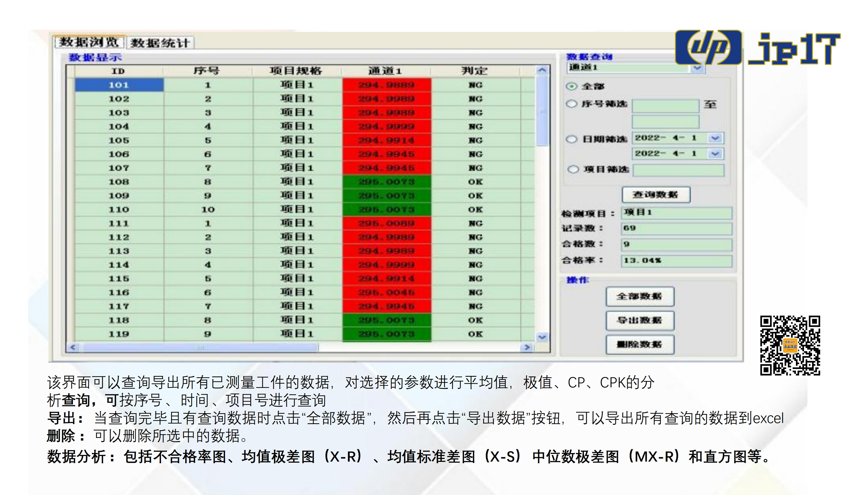Viewport: 868px width, 495px height.
Task: Expand the first date picker dropdown
Action: point(715,138)
